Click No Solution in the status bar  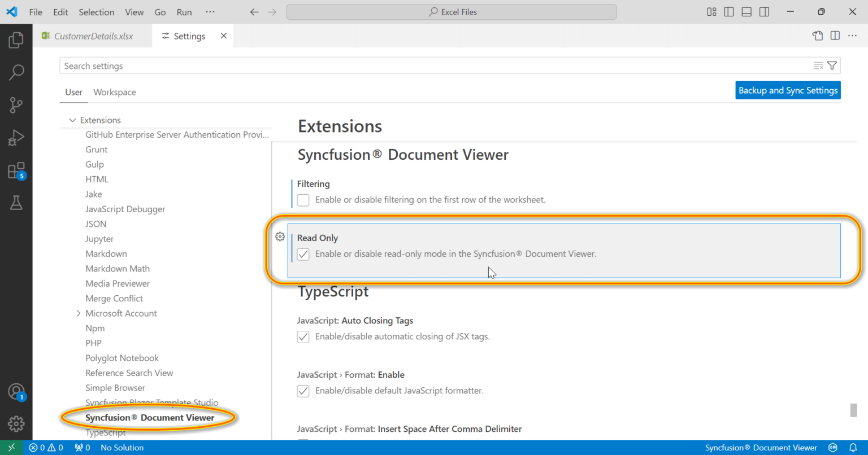pos(122,447)
